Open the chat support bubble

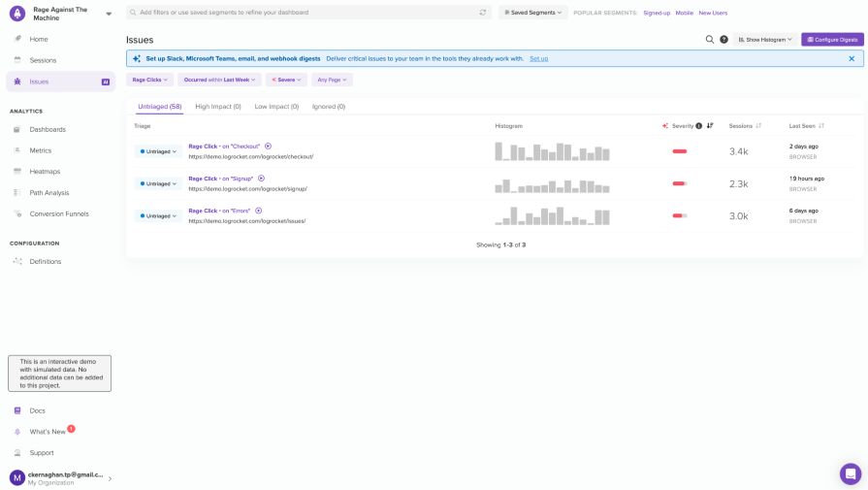850,474
